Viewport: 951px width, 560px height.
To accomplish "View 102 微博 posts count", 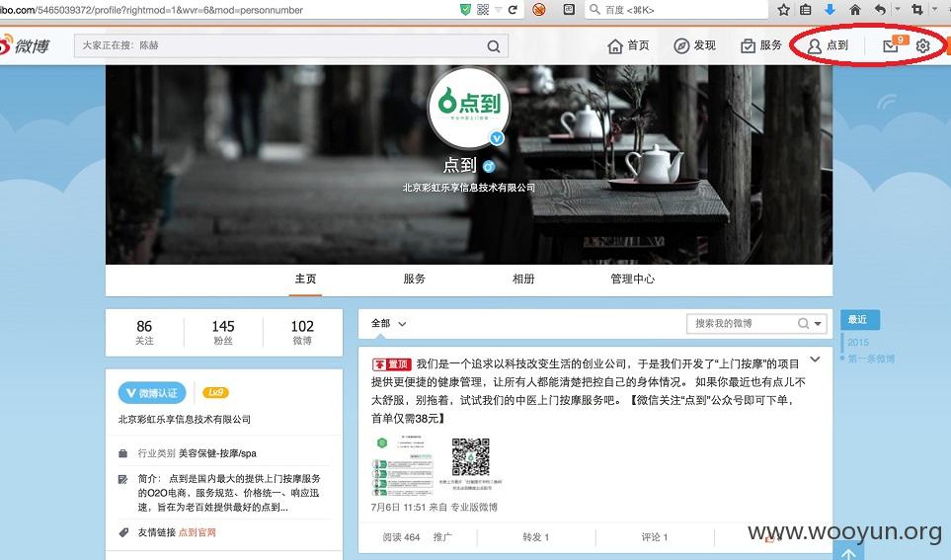I will pyautogui.click(x=302, y=333).
